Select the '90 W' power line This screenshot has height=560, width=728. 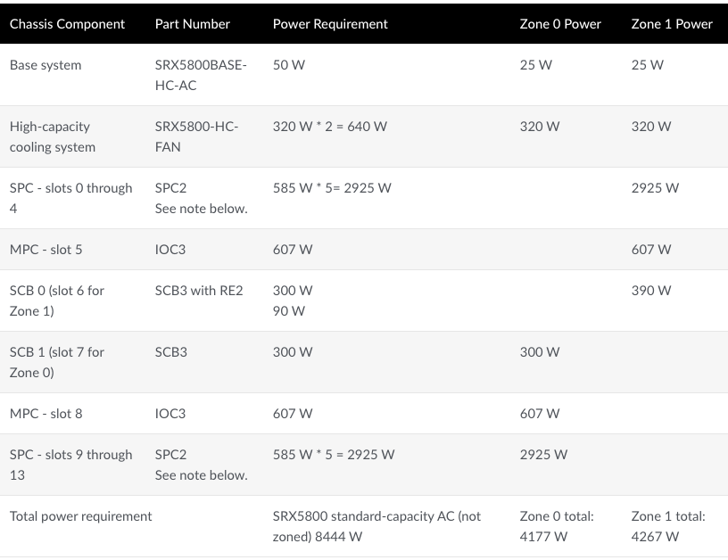(289, 311)
